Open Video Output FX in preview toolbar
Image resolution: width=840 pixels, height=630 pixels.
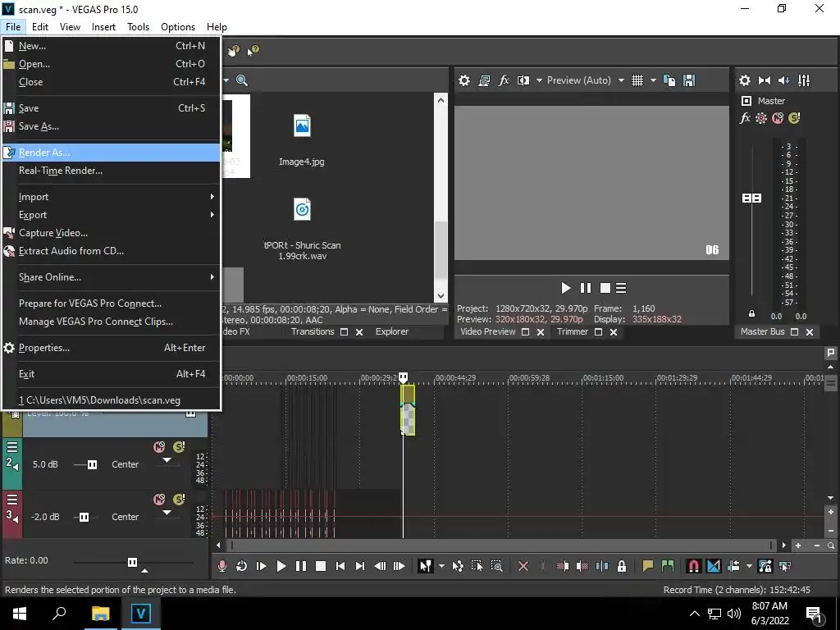pos(504,80)
